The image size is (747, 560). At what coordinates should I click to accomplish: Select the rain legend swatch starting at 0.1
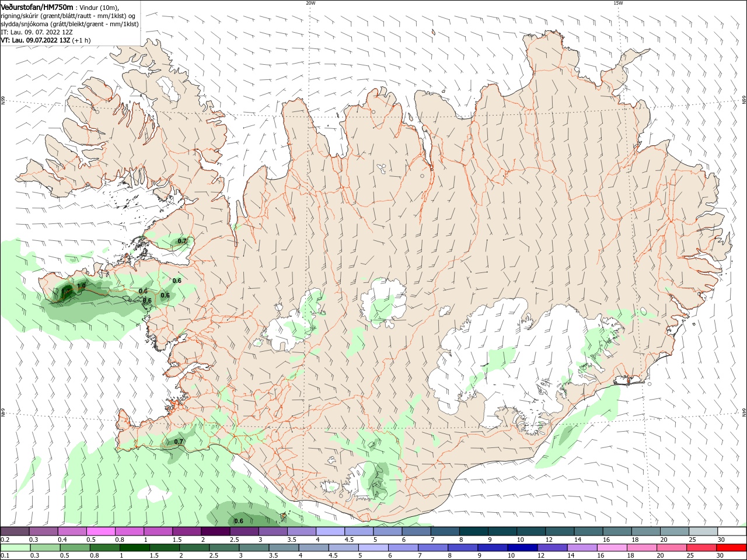point(15,548)
